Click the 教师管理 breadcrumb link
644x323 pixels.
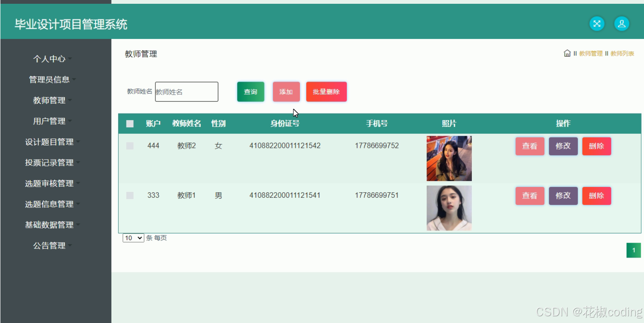click(591, 54)
